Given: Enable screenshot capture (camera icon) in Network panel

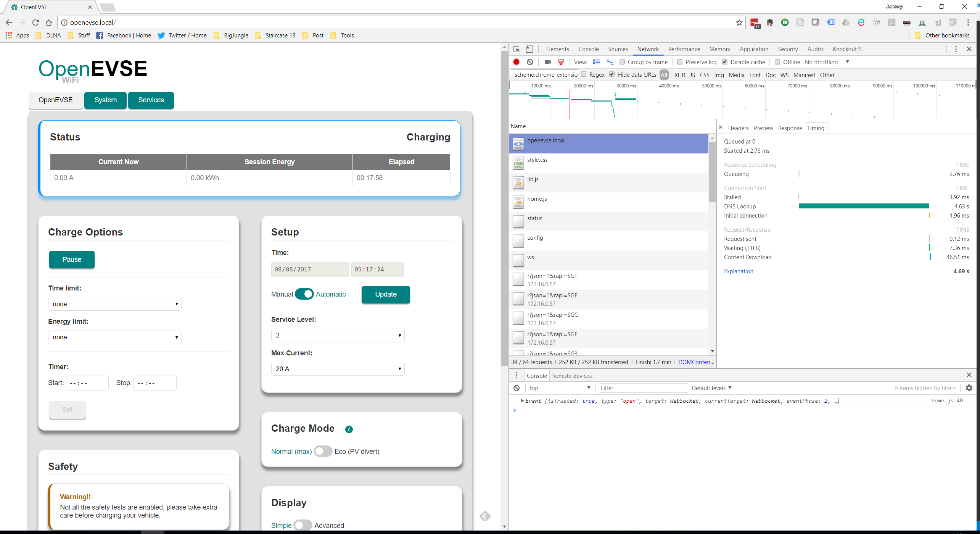Looking at the screenshot, I should [x=547, y=62].
